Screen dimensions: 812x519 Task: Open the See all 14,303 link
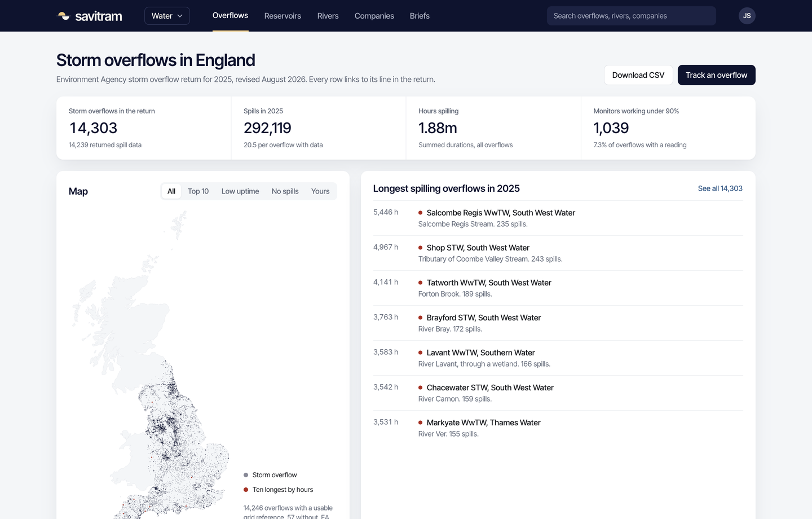point(720,188)
